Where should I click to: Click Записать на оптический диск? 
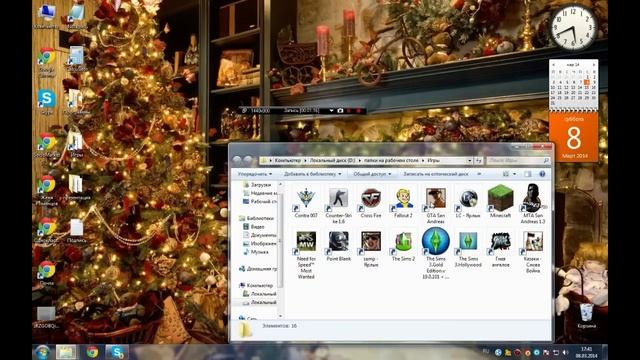click(436, 174)
